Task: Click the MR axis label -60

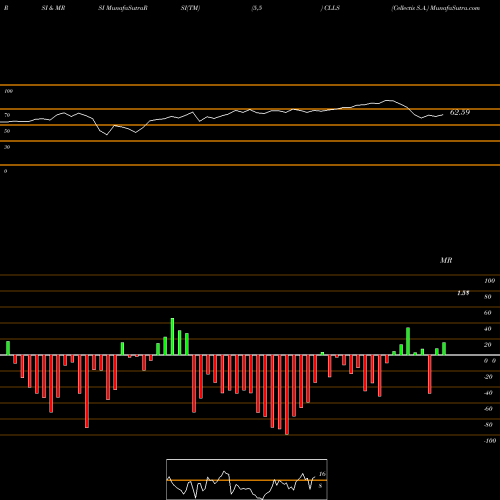Action: pyautogui.click(x=488, y=409)
